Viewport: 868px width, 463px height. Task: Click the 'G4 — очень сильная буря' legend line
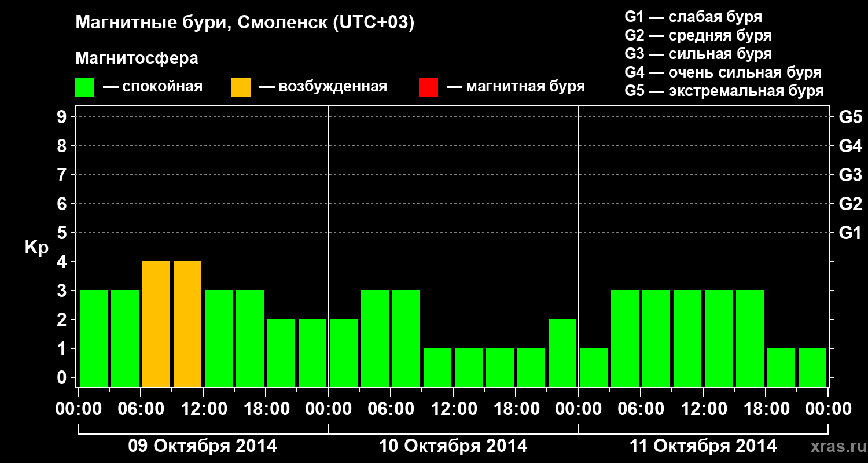point(723,72)
